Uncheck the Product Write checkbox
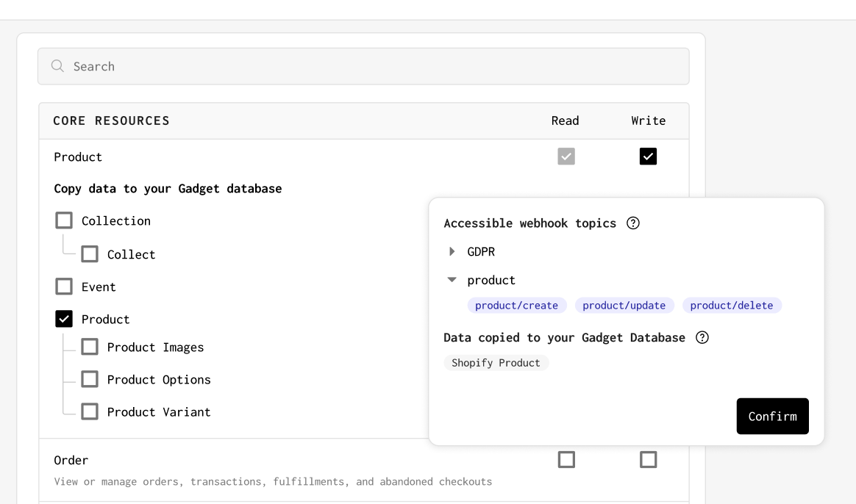The width and height of the screenshot is (856, 504). tap(648, 156)
